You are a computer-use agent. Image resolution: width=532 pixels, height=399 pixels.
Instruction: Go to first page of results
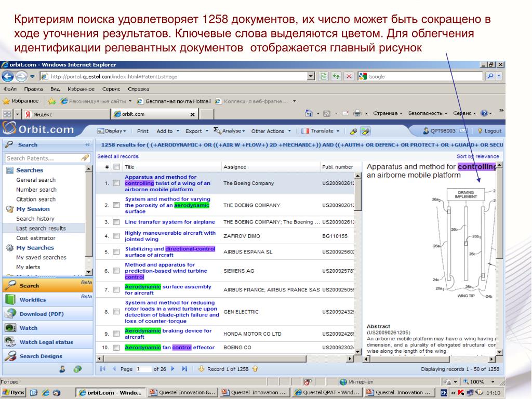point(103,368)
